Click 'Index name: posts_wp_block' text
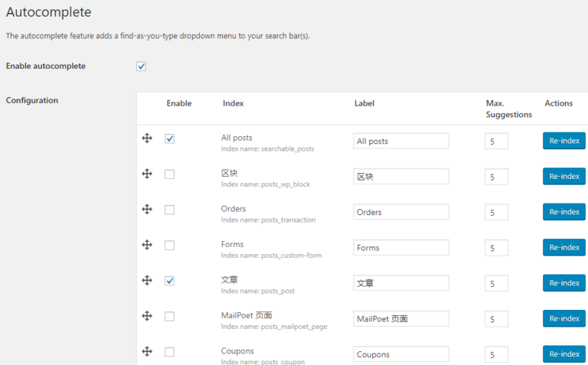Viewport: 588px width, 365px height. pos(266,184)
